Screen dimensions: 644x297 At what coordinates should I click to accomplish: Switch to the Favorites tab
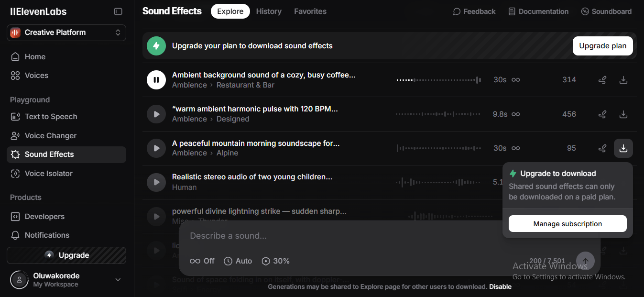(310, 11)
